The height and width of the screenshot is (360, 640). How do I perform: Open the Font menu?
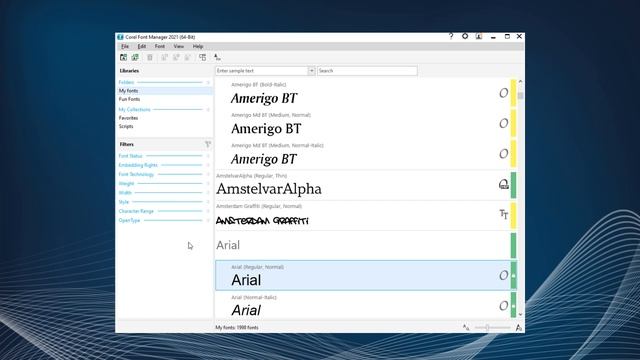160,47
